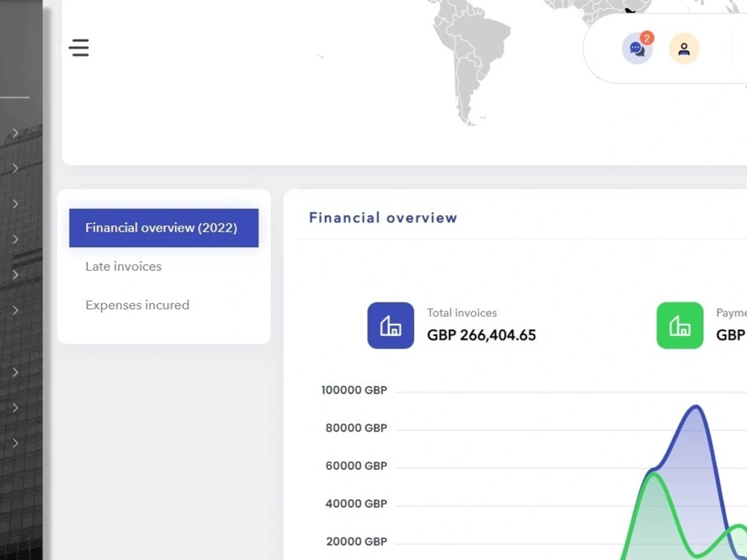Click the Financial overview panel heading
The width and height of the screenshot is (747, 560).
click(x=383, y=217)
